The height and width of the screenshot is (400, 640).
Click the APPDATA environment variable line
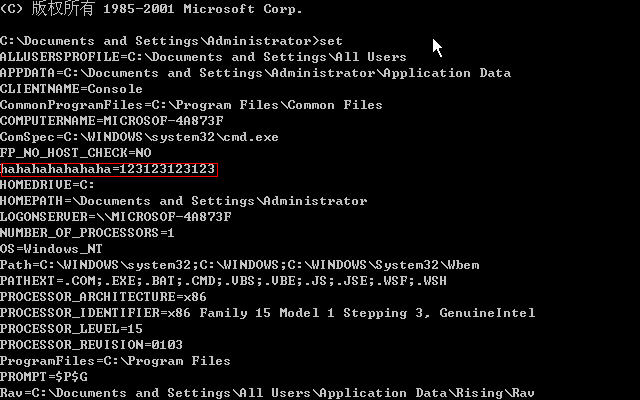point(255,73)
